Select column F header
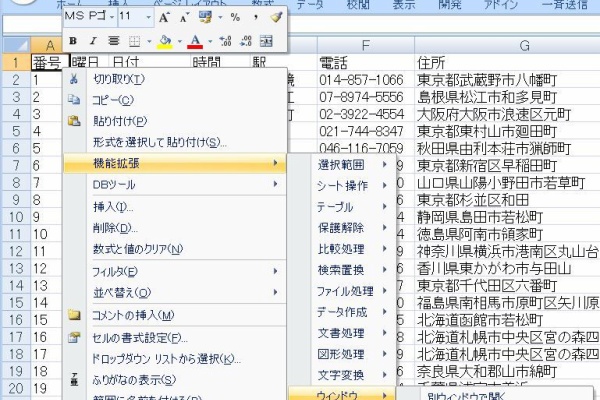 pyautogui.click(x=365, y=46)
